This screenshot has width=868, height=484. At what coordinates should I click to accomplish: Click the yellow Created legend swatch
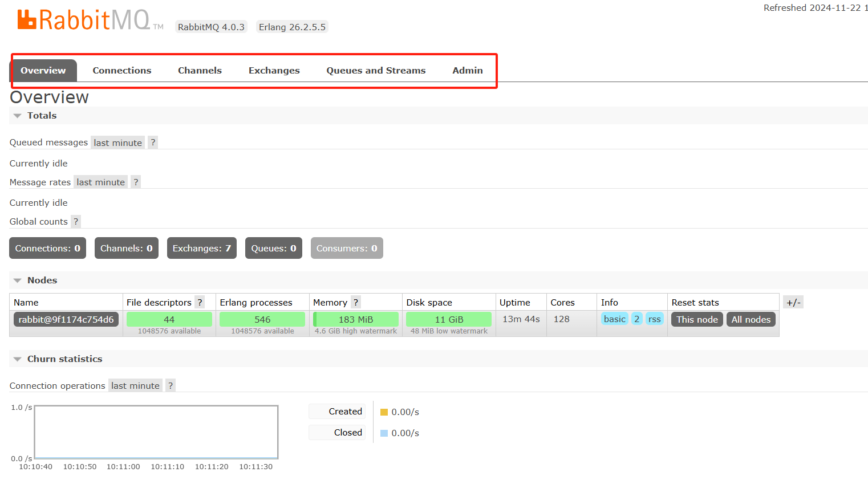384,412
